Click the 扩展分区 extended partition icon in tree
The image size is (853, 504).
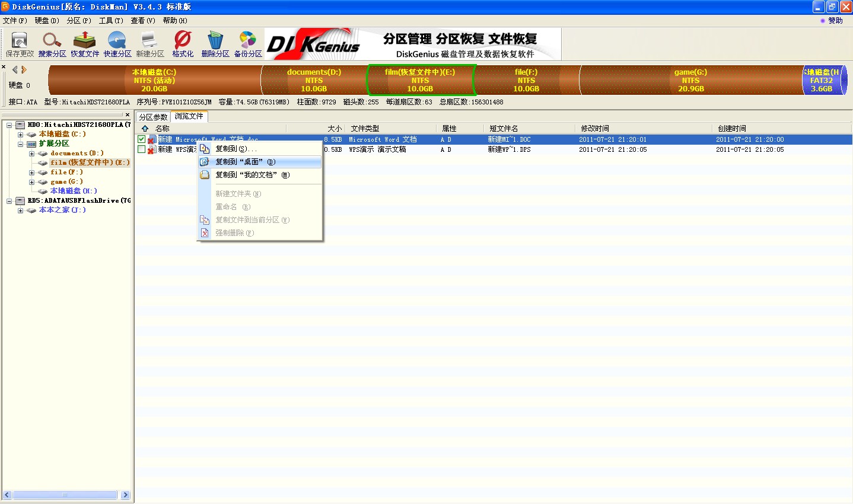(x=31, y=144)
